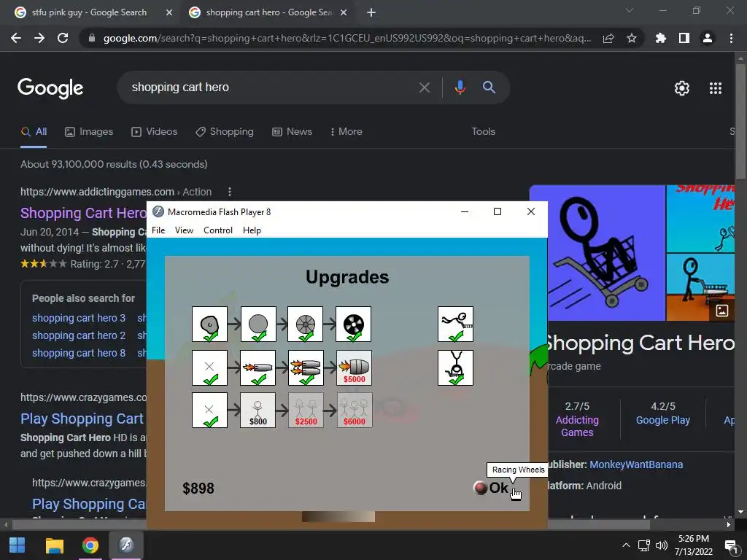
Task: Search for shopping cart hero 2
Action: [x=79, y=335]
